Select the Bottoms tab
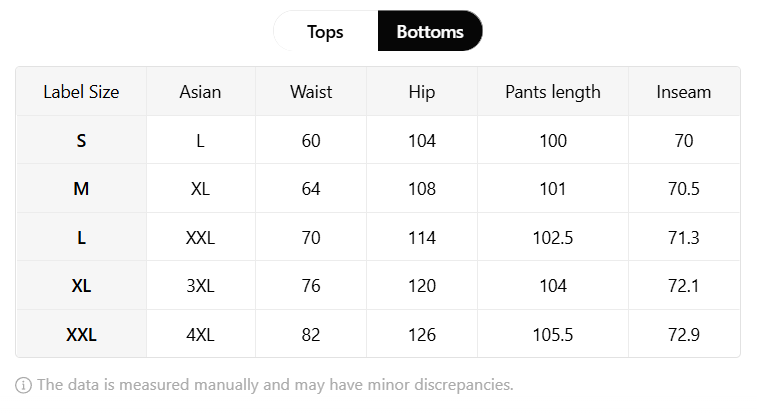Image resolution: width=757 pixels, height=413 pixels. tap(430, 31)
